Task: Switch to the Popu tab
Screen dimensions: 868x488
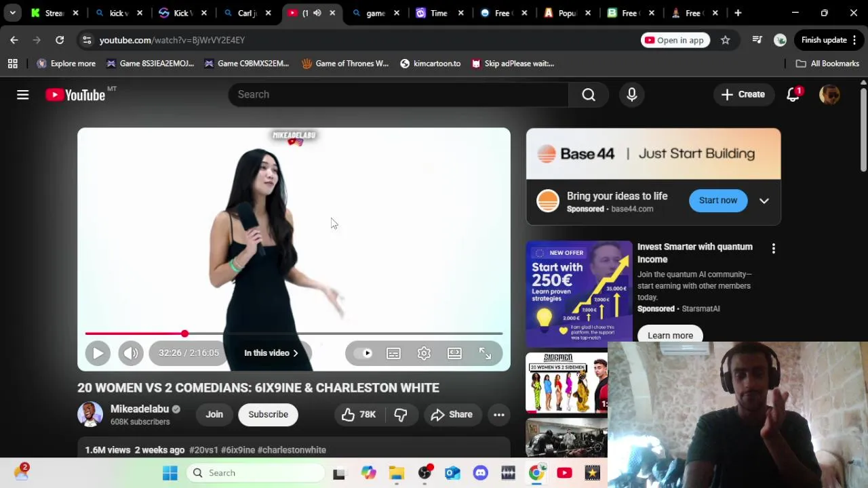Action: [x=567, y=13]
